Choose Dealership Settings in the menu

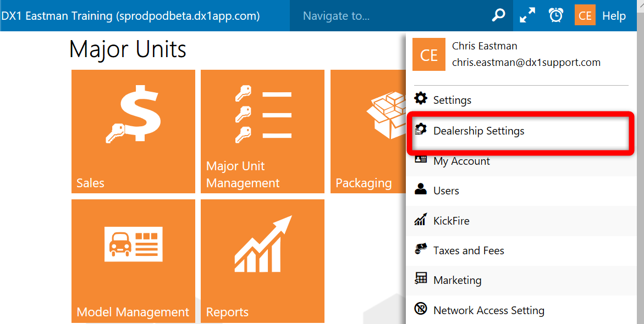click(x=521, y=131)
